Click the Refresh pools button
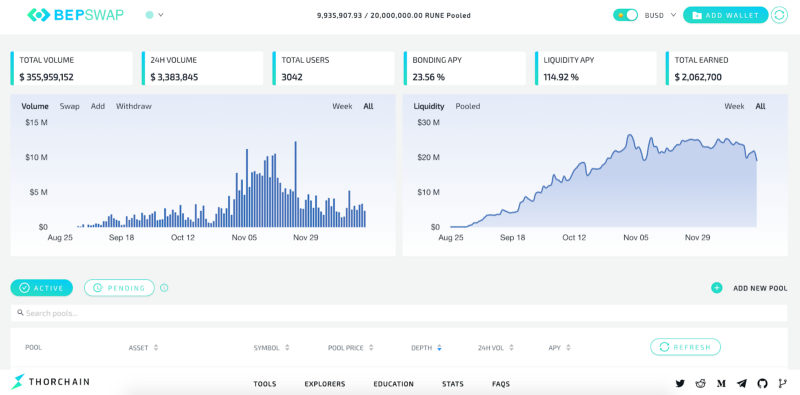The width and height of the screenshot is (800, 395). click(x=685, y=347)
